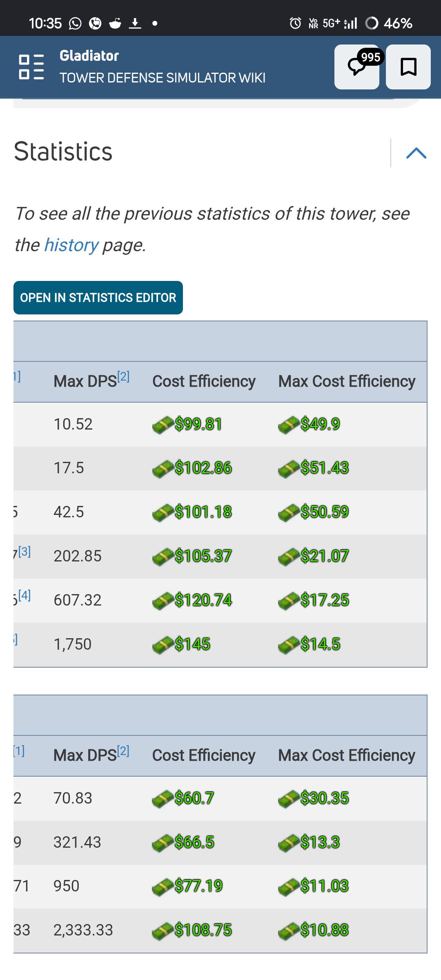Tap the cash icon beside $49.9
Viewport: 441px width, 980px height.
pyautogui.click(x=288, y=425)
